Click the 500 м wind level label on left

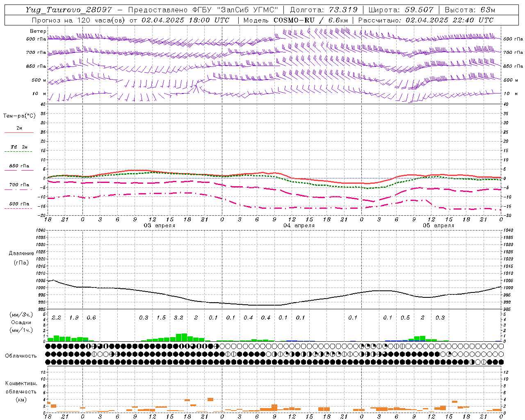[39, 80]
